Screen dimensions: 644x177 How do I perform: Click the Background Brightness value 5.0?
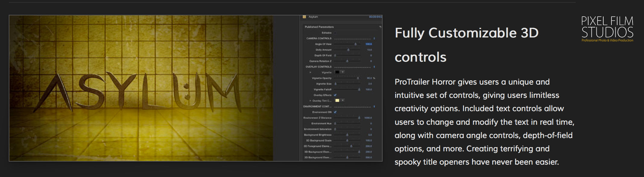370,135
